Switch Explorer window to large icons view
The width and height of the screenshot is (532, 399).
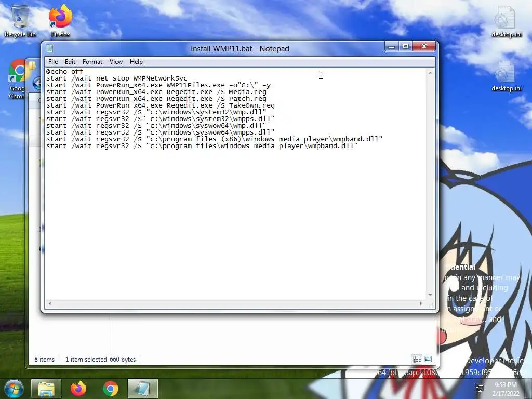[428, 359]
